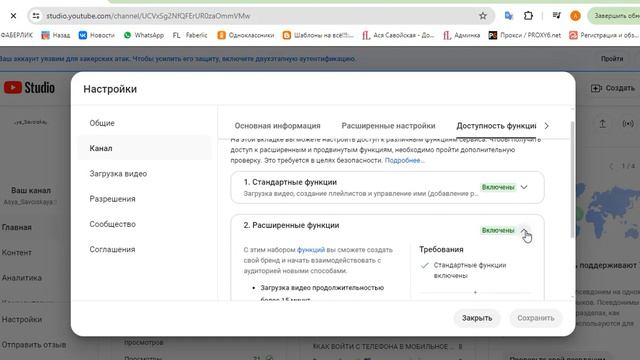Viewport: 640px width, 360px height.
Task: Click the settings dialog vertical scrollbar
Action: click(572, 180)
